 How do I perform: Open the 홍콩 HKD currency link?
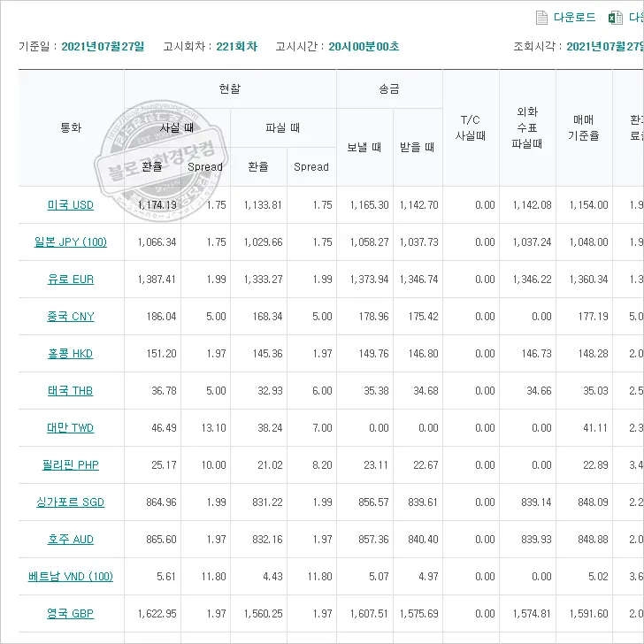[x=71, y=354]
